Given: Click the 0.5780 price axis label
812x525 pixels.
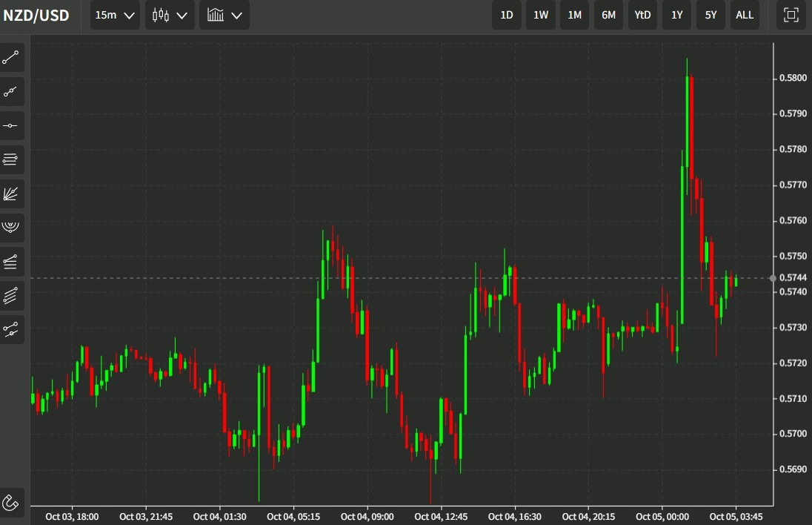Looking at the screenshot, I should (793, 149).
